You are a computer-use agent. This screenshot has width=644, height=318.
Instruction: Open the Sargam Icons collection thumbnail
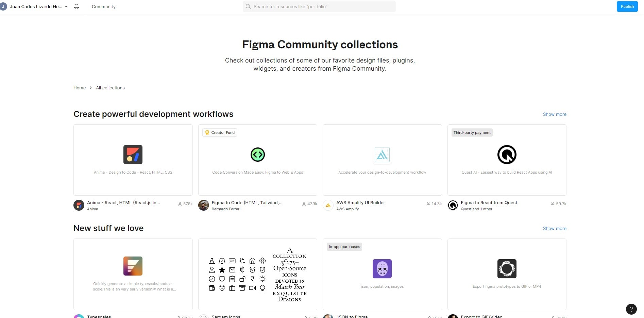coord(257,274)
